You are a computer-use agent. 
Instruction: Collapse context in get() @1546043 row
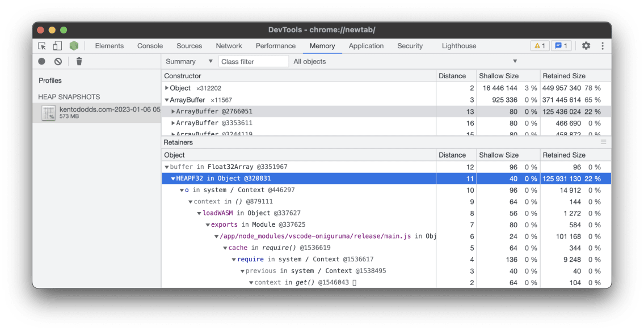pos(251,283)
